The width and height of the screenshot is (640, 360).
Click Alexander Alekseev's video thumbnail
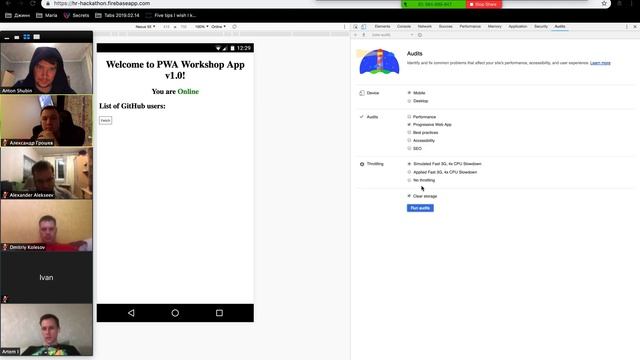[x=47, y=173]
